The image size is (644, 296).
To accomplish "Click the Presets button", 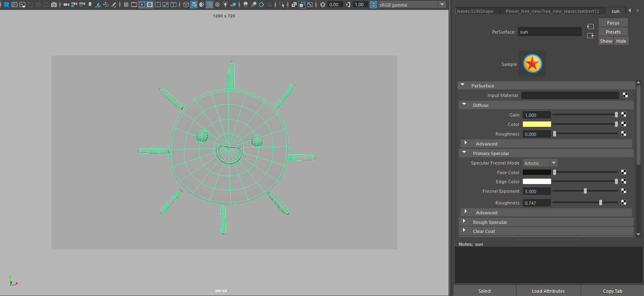I will click(x=613, y=32).
